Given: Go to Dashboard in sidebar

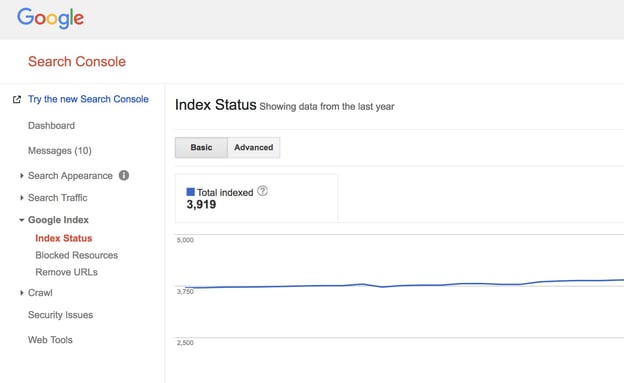Looking at the screenshot, I should 51,126.
